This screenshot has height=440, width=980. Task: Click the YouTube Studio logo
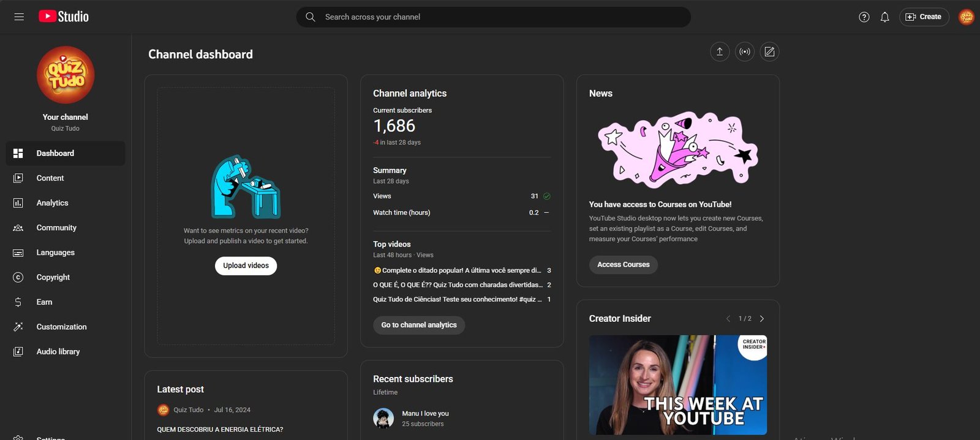[64, 17]
